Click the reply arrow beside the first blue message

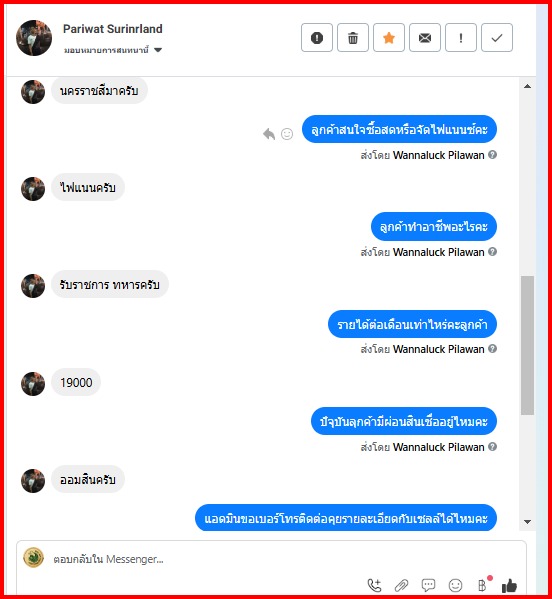[x=269, y=134]
